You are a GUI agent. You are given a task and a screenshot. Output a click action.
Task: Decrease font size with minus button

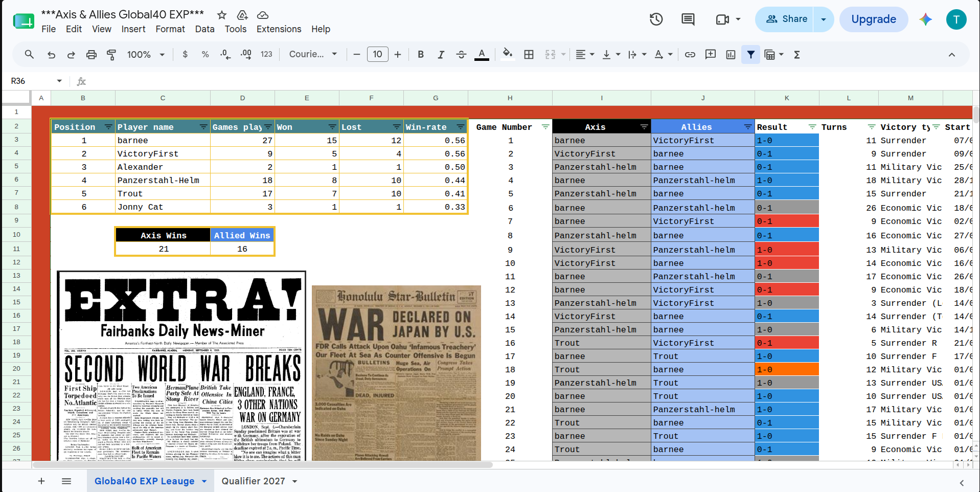357,54
